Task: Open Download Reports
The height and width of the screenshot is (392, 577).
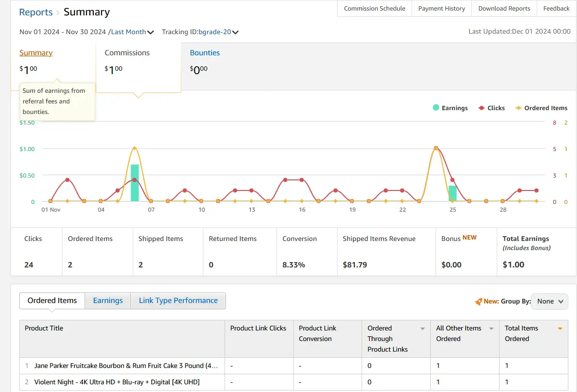Action: point(504,9)
